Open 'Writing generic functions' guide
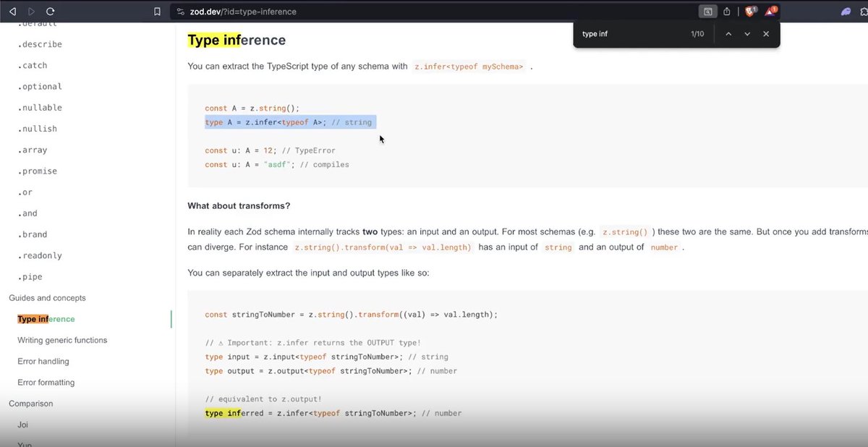 tap(62, 340)
